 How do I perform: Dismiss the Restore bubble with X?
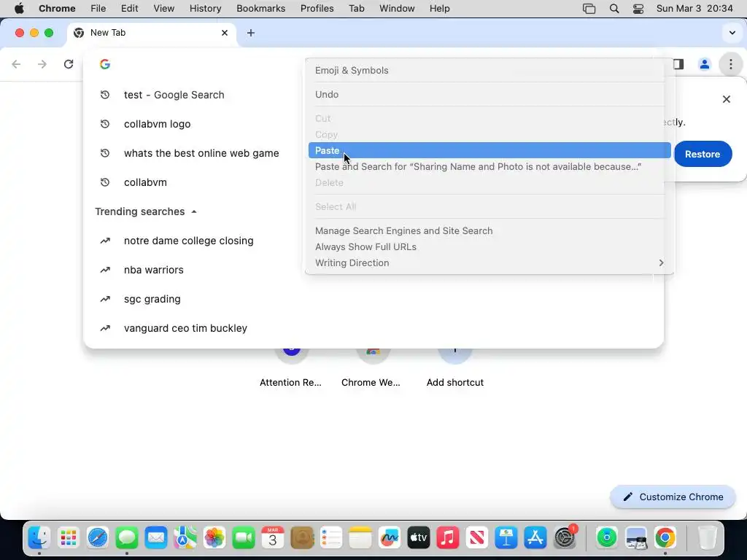pyautogui.click(x=726, y=99)
